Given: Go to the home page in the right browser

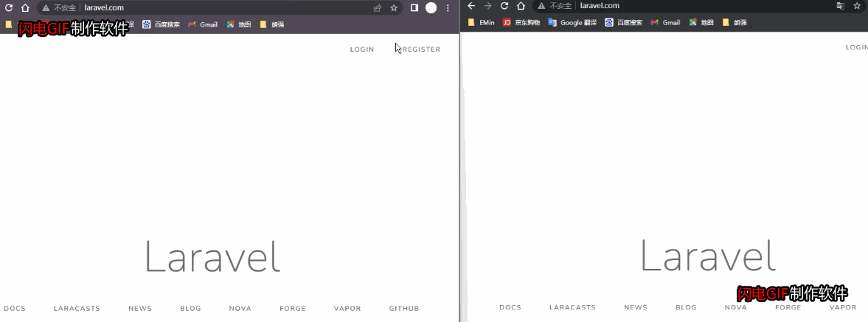Looking at the screenshot, I should (x=521, y=6).
